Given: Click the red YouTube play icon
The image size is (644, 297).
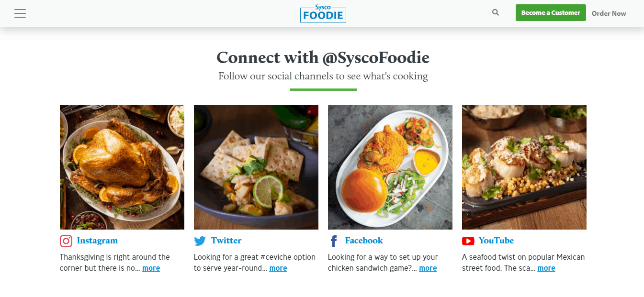Looking at the screenshot, I should [x=468, y=241].
